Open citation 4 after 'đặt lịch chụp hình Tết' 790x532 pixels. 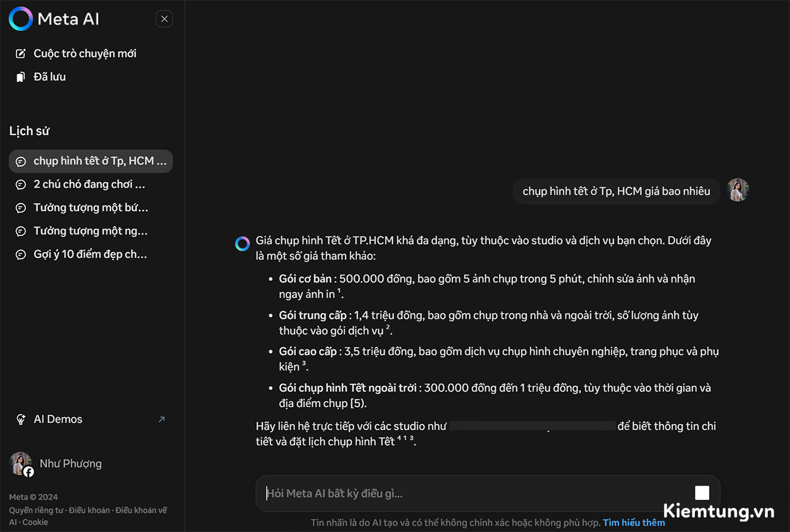point(399,438)
